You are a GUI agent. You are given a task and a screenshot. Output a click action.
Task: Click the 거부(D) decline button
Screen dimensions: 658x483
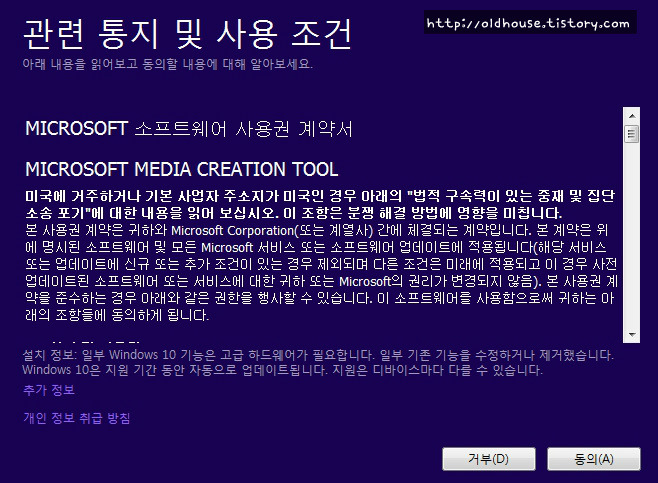pyautogui.click(x=489, y=459)
